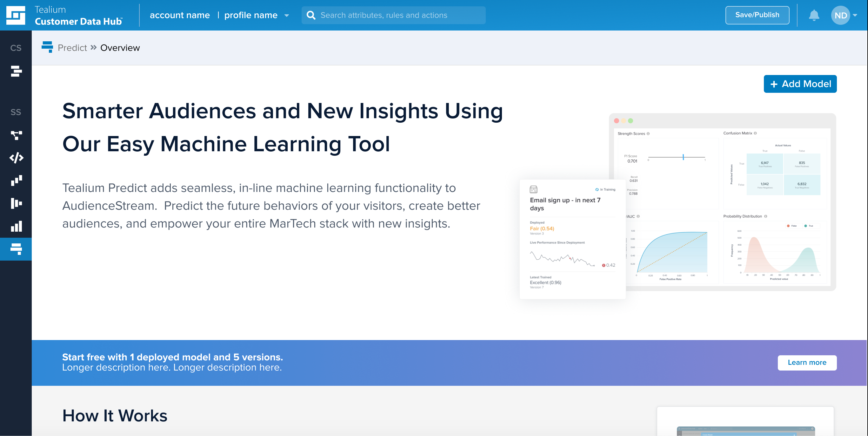This screenshot has height=436, width=868.
Task: Click the Fair (0.54) deployed score
Action: pos(542,228)
